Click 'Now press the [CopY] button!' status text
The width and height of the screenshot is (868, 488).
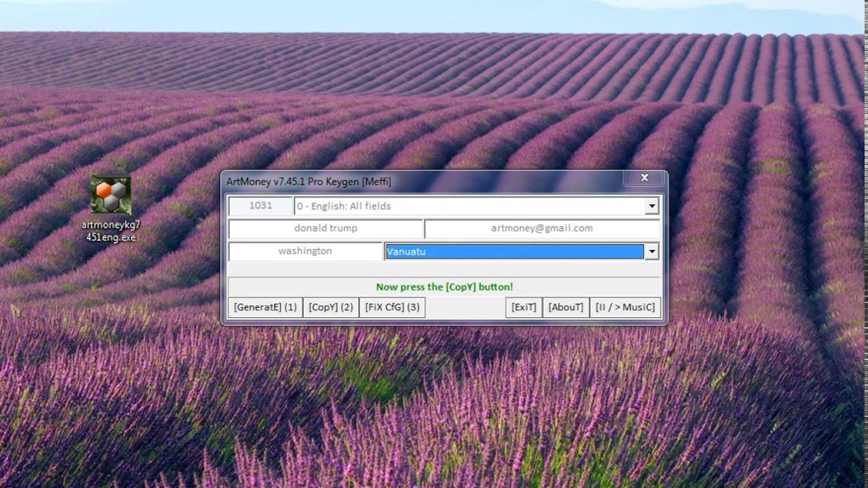[444, 287]
